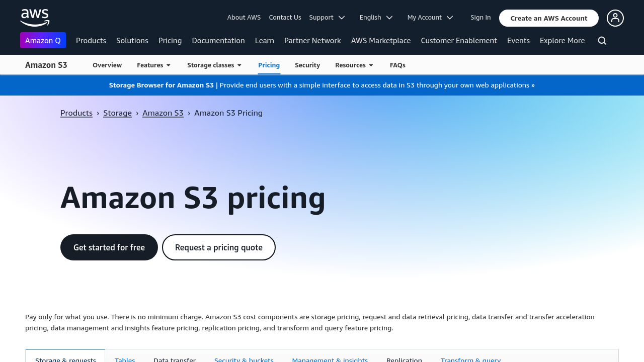This screenshot has height=362, width=644.
Task: Open the Storage Browser for S3 banner
Action: click(322, 85)
